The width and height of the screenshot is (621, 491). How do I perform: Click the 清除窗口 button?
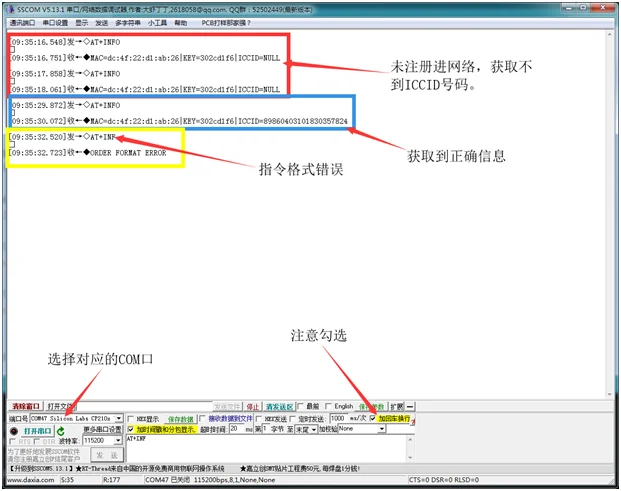click(25, 406)
